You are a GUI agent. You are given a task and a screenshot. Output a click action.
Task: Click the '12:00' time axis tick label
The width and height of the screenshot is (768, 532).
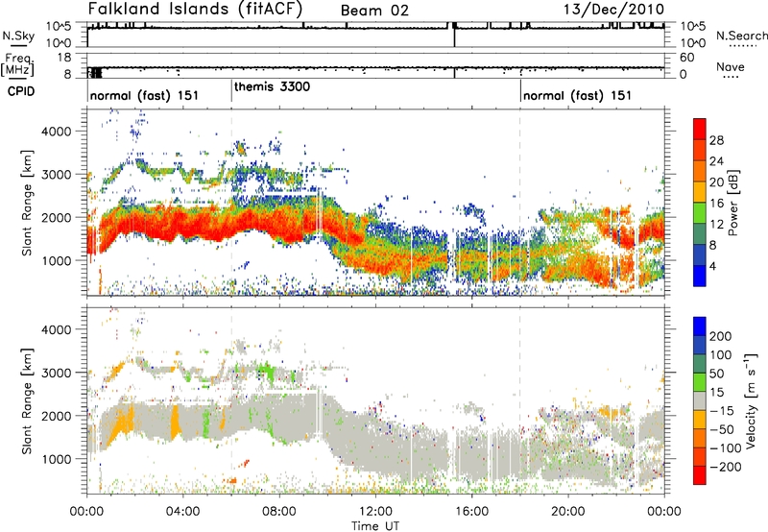coord(375,512)
